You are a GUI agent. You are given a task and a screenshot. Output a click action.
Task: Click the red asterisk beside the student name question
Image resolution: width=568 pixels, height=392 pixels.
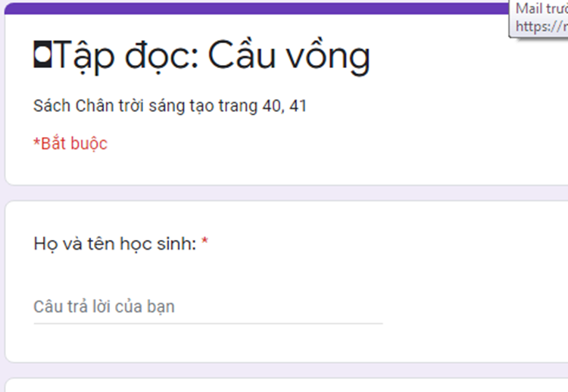[204, 243]
